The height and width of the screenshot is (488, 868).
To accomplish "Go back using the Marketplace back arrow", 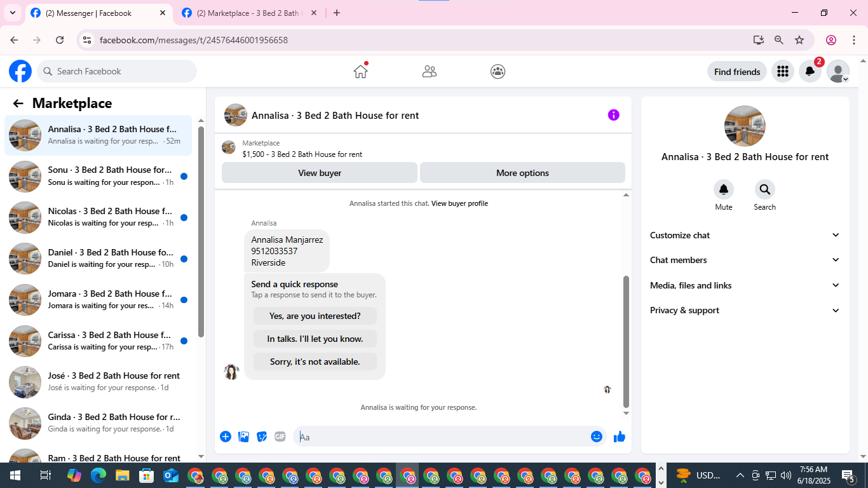I will [x=18, y=104].
